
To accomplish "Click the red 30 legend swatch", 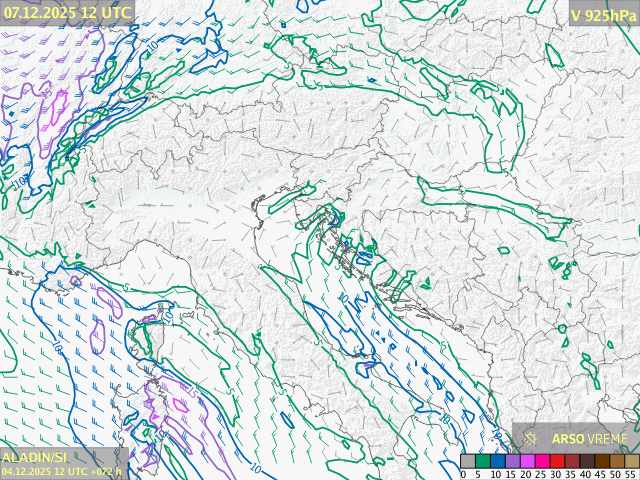I will coord(557,461).
